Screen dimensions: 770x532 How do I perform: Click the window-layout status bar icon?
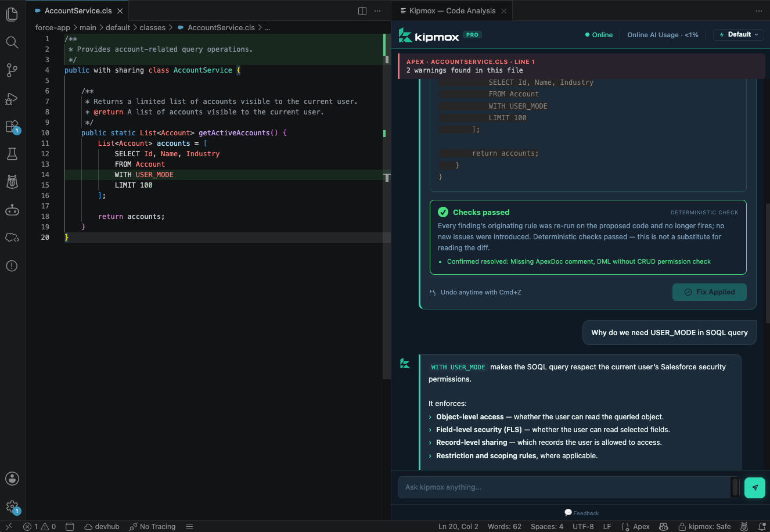point(70,527)
